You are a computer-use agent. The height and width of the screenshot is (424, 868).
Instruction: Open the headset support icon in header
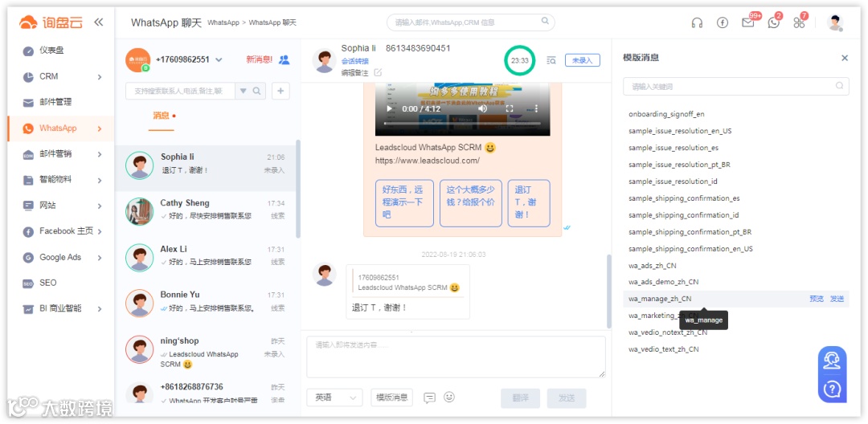[697, 22]
